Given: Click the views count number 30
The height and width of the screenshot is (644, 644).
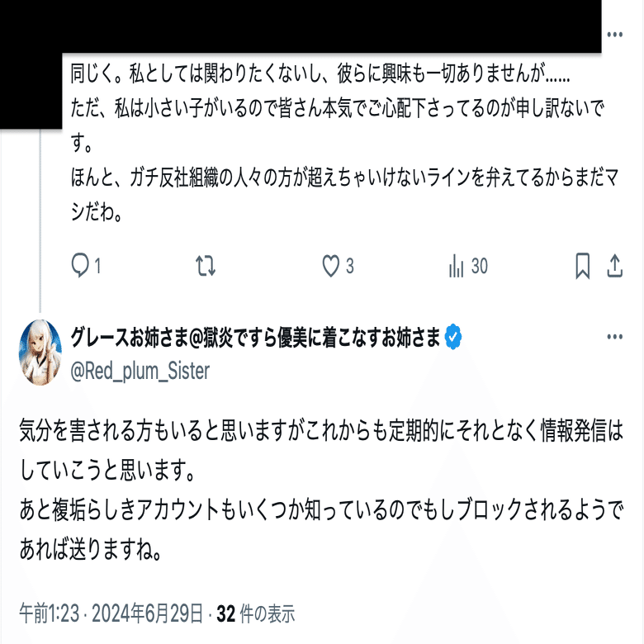Looking at the screenshot, I should (479, 266).
